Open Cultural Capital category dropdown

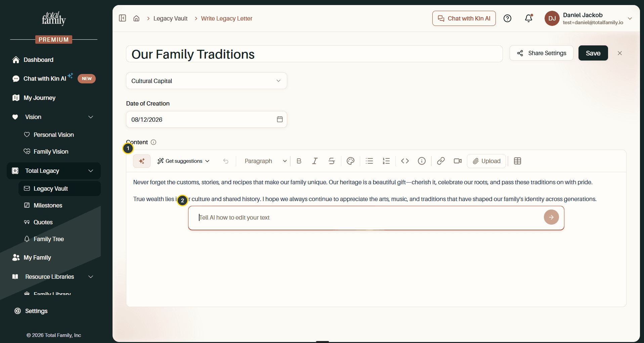click(207, 81)
